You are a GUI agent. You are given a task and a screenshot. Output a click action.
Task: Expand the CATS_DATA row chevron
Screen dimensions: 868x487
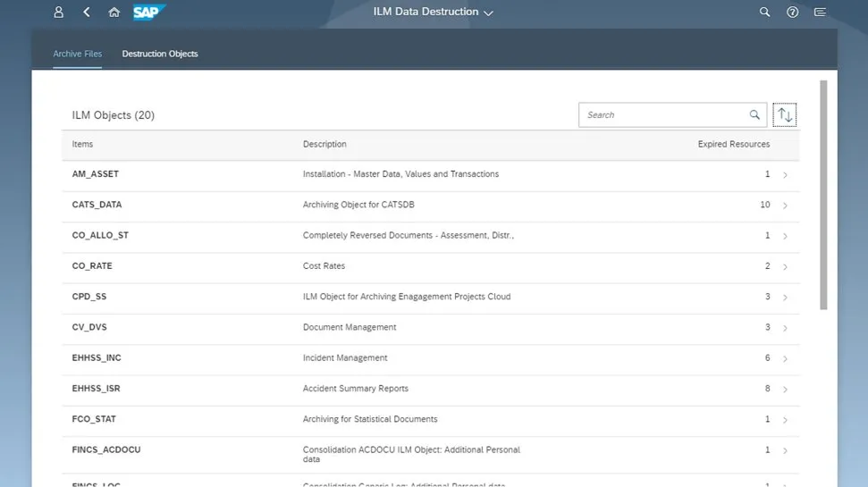785,206
